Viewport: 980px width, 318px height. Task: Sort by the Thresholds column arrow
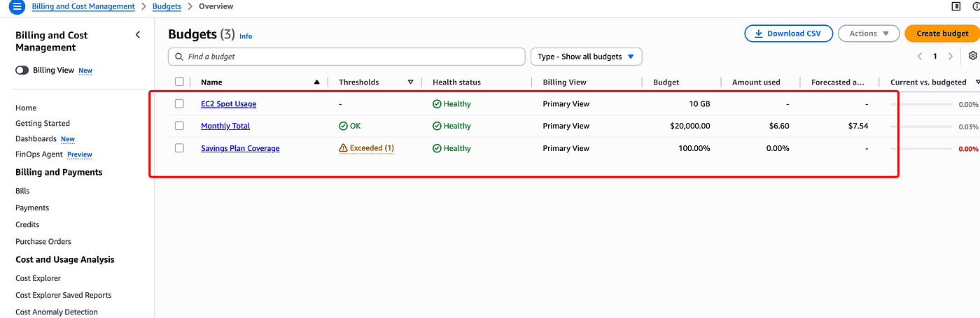click(x=410, y=82)
